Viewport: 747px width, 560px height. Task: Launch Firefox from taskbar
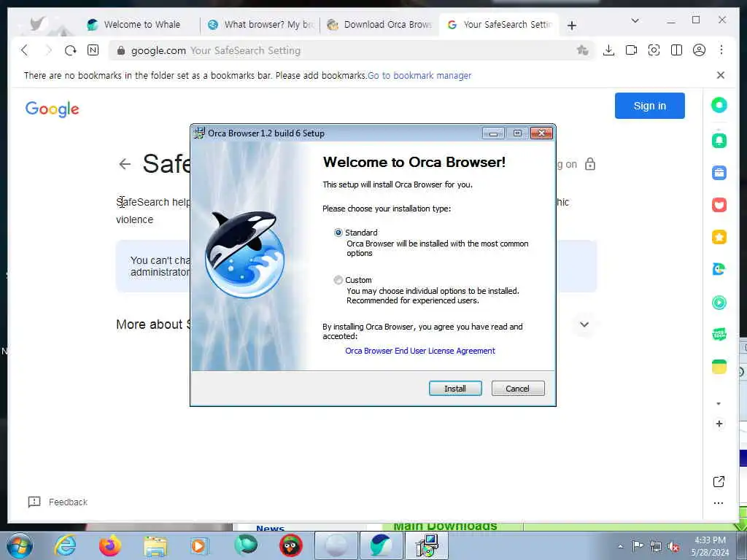click(x=110, y=545)
